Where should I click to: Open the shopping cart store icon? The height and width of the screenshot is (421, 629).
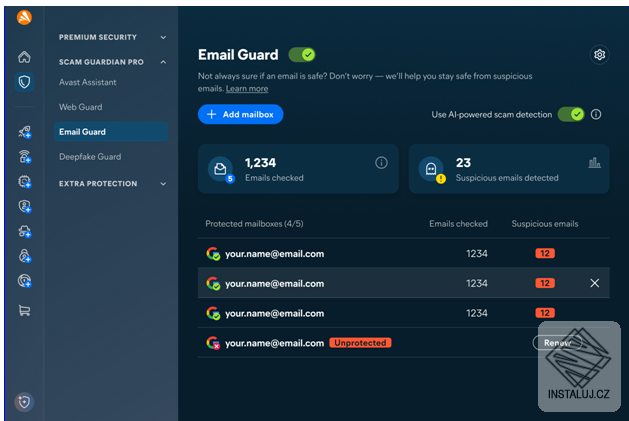pos(24,310)
